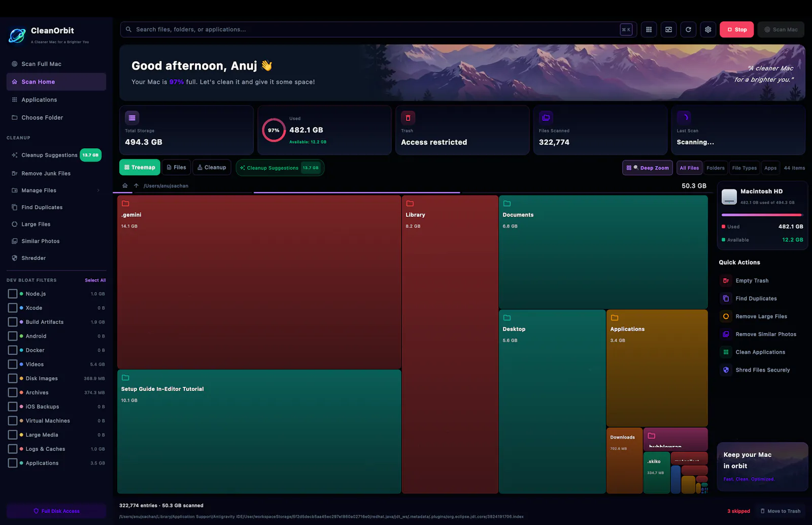Click Large Files icon in sidebar
The width and height of the screenshot is (812, 525).
pyautogui.click(x=15, y=224)
